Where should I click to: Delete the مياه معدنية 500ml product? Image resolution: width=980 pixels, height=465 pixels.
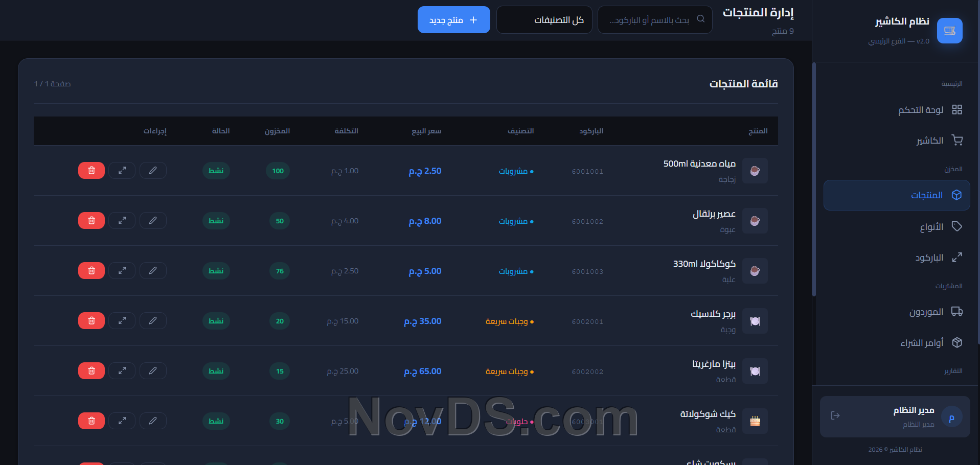pyautogui.click(x=92, y=171)
